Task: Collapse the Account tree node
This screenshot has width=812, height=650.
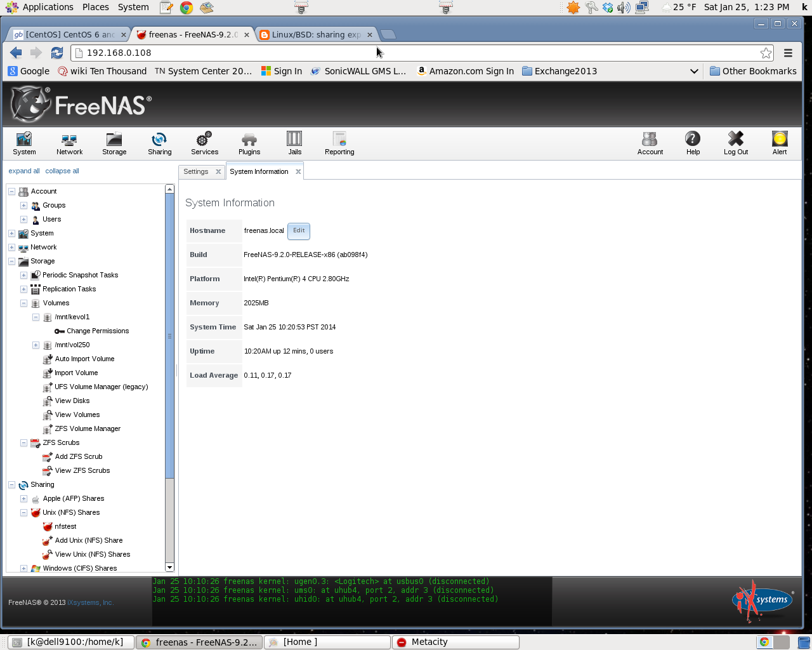Action: tap(11, 191)
